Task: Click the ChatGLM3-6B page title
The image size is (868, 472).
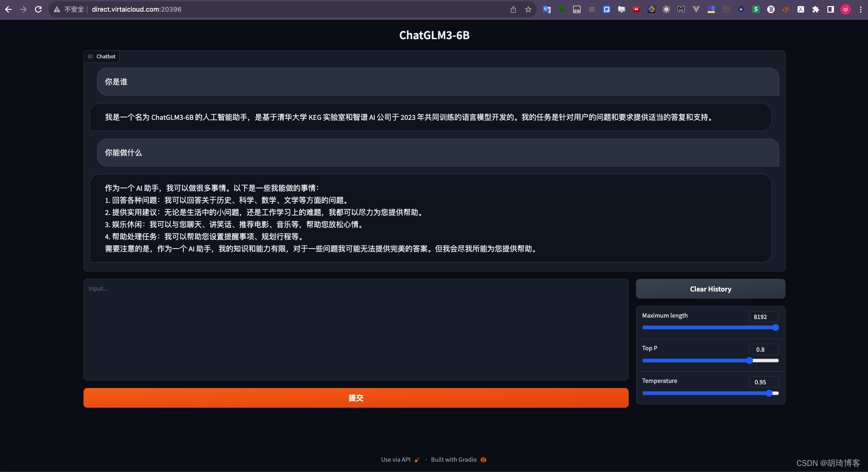Action: pos(434,35)
